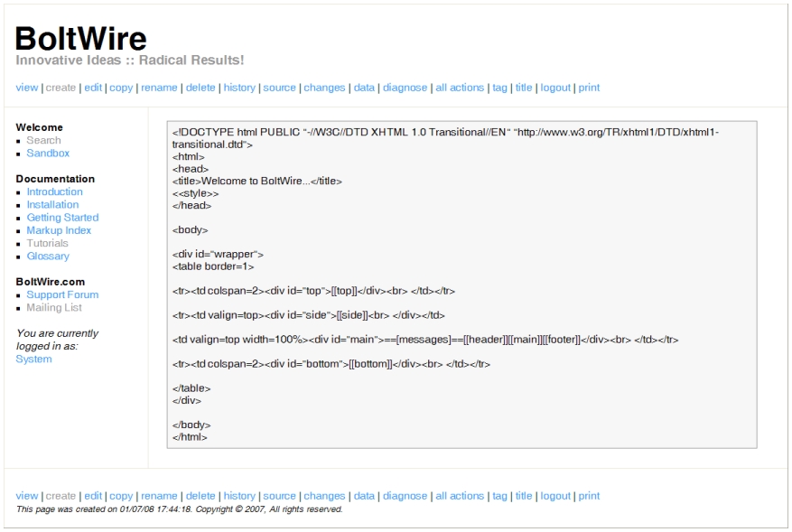Choose edit in the header action bar
Viewport: 792px width, 532px height.
[93, 88]
